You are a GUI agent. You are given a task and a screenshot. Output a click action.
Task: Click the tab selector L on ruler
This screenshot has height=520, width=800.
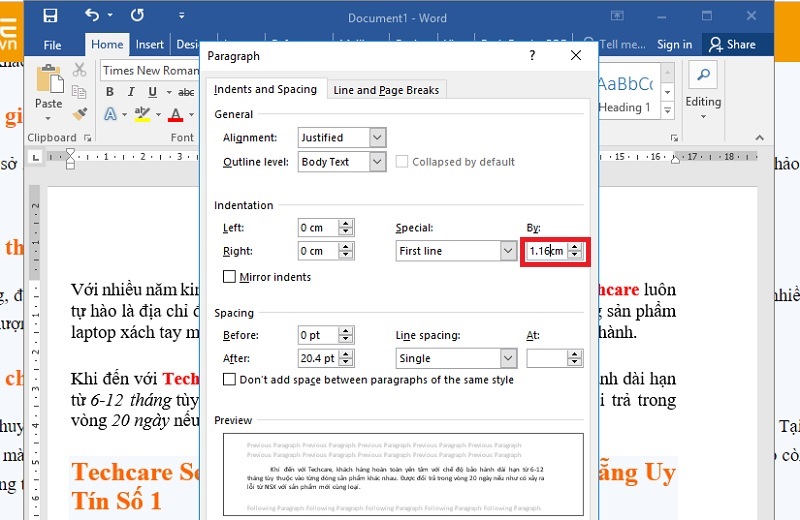[x=35, y=157]
